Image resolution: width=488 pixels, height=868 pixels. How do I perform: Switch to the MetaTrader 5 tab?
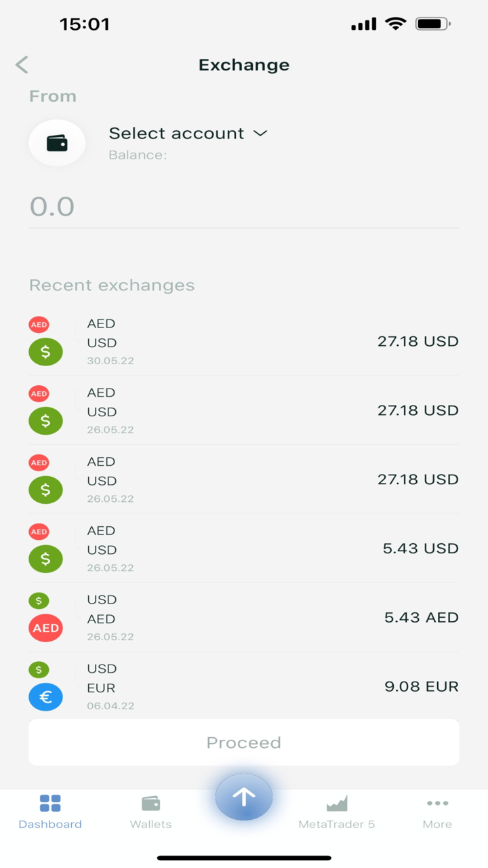(337, 825)
